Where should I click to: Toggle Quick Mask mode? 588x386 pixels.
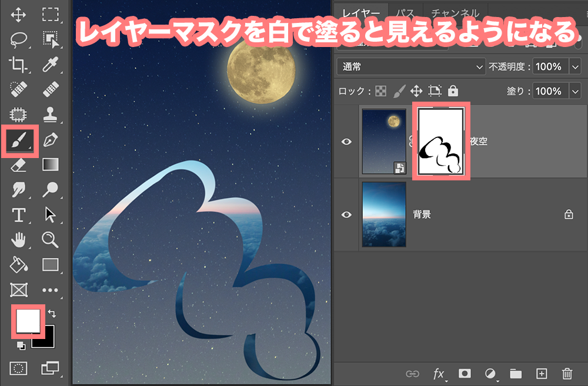tap(18, 368)
